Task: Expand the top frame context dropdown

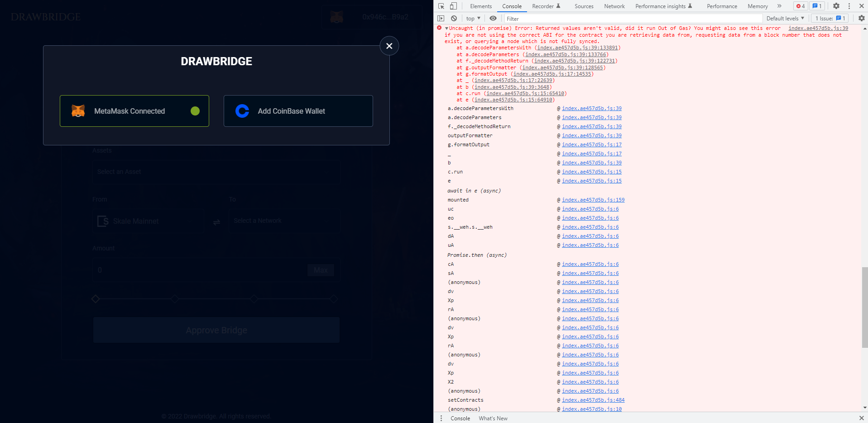Action: [x=473, y=18]
